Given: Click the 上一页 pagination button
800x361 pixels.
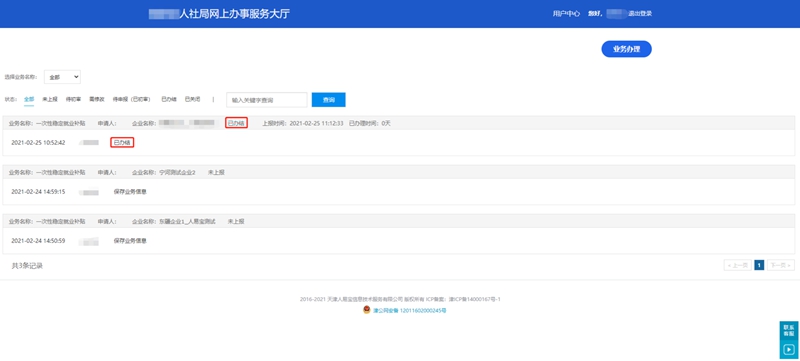Looking at the screenshot, I should click(738, 265).
